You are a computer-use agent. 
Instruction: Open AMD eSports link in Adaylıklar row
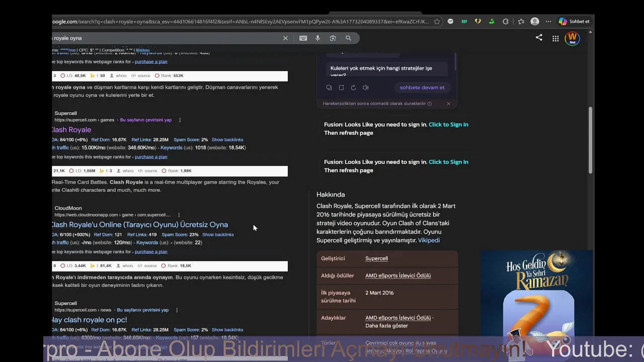[x=398, y=318]
